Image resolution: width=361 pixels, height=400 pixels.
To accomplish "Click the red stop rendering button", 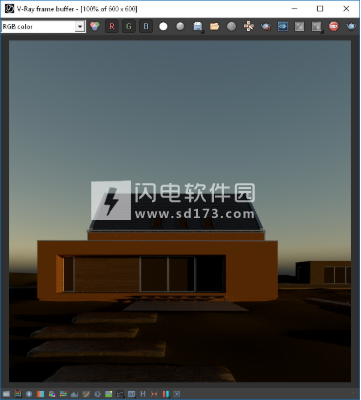I will [x=333, y=27].
